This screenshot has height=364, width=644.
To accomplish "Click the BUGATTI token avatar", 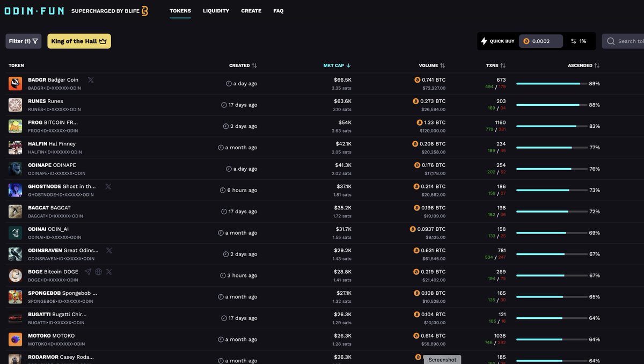I will 15,318.
